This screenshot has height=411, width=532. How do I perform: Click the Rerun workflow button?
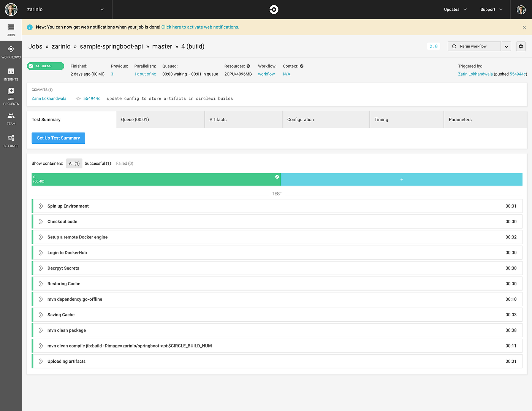(x=475, y=46)
